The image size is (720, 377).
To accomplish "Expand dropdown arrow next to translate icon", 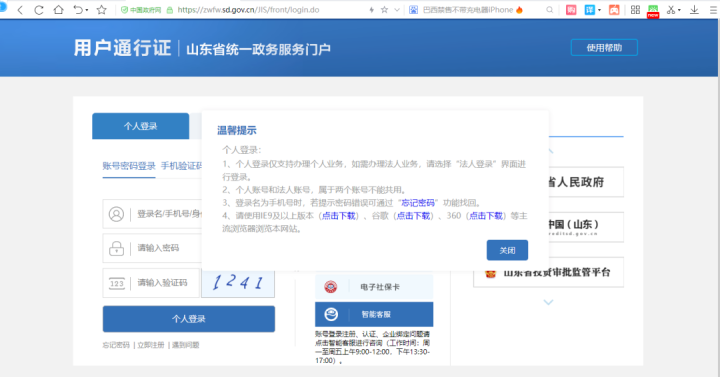I will click(599, 10).
